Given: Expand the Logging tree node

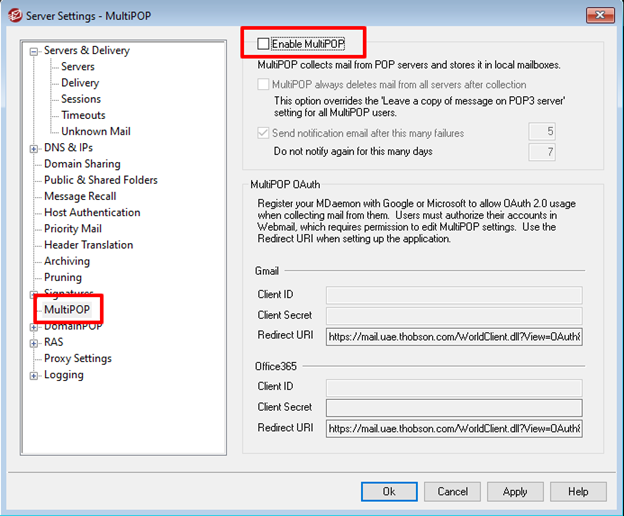Looking at the screenshot, I should (x=34, y=376).
